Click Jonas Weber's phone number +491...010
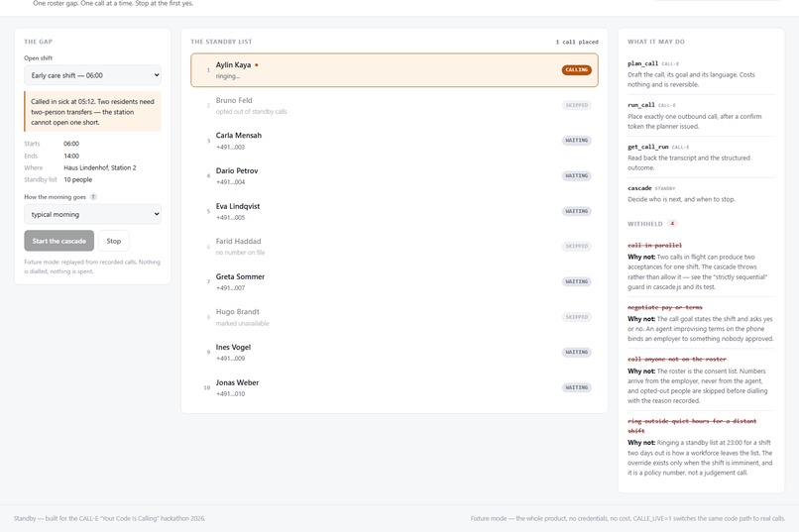Screen dimensions: 799x532 pos(230,394)
